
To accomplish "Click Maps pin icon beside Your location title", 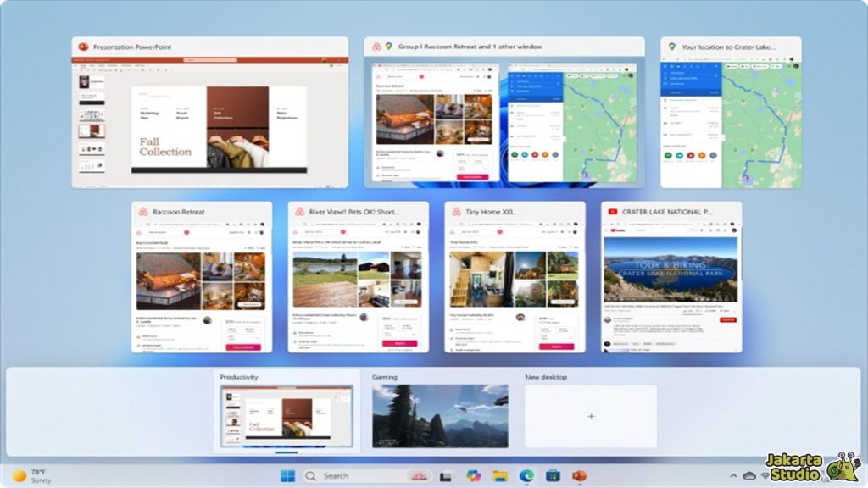I will [672, 47].
